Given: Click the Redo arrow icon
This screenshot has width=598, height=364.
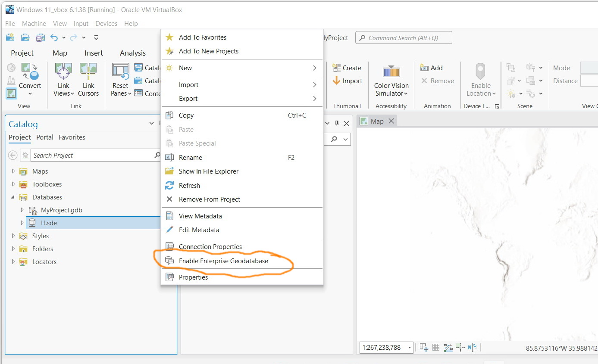Looking at the screenshot, I should (x=74, y=37).
